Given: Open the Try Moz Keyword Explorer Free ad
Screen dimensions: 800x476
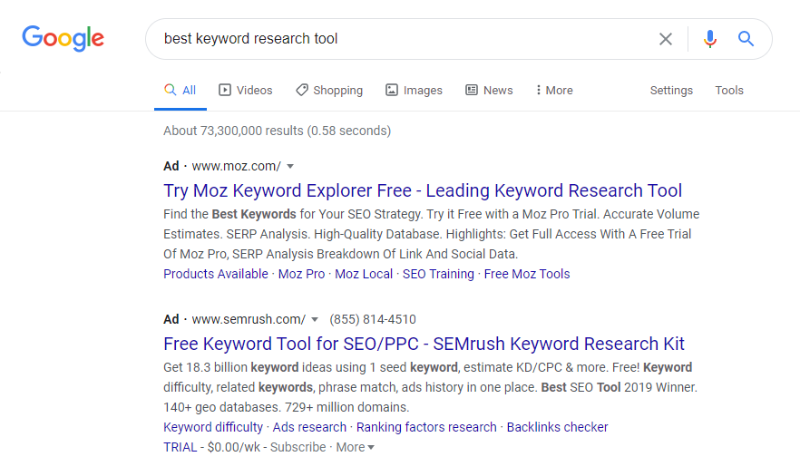Looking at the screenshot, I should [422, 190].
